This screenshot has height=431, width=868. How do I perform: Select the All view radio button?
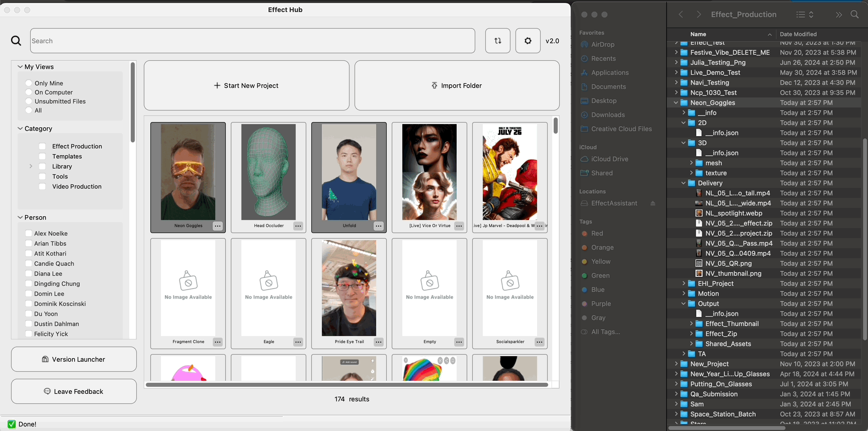tap(29, 111)
